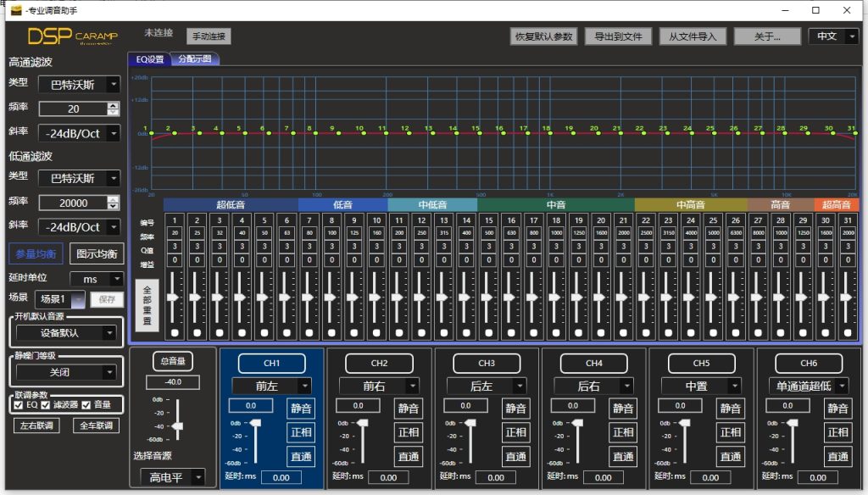This screenshot has width=868, height=495.
Task: Click the master volume slider handle
Action: [177, 425]
